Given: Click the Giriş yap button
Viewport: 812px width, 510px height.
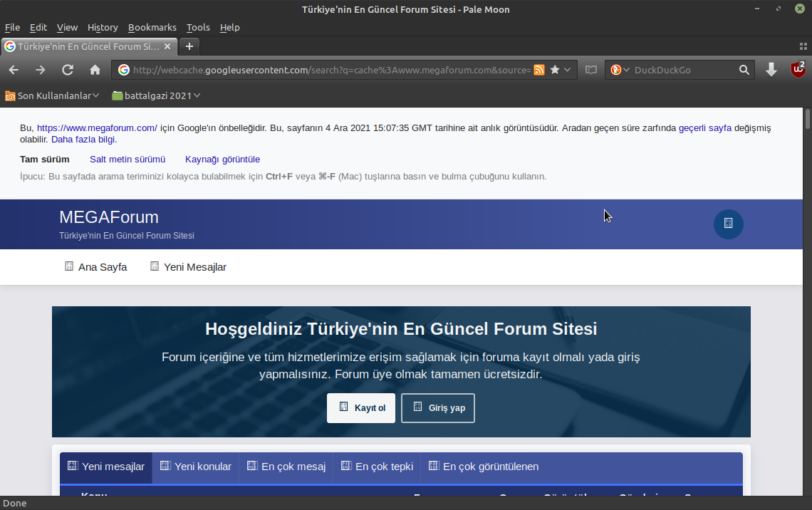Looking at the screenshot, I should point(437,408).
